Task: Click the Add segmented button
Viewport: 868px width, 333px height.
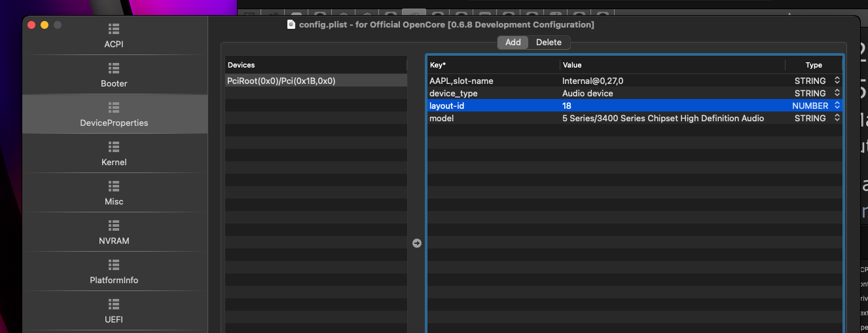Action: 513,42
